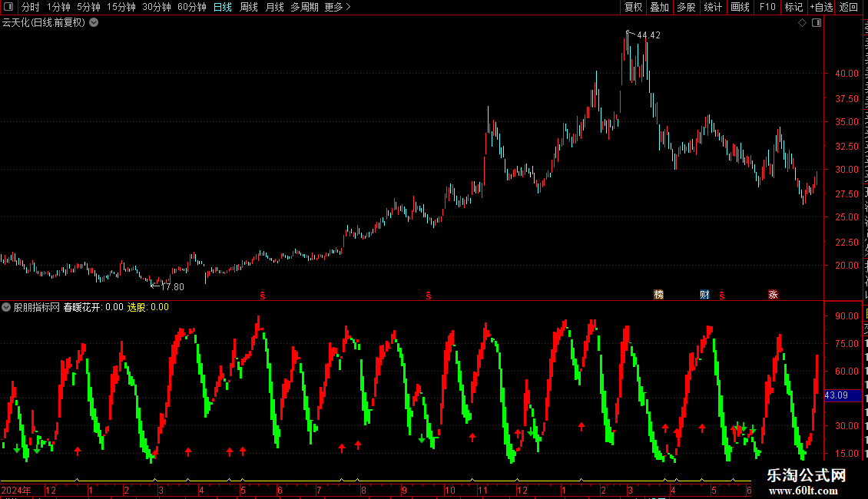The image size is (868, 499).
Task: Click the red S marker near October
Action: pyautogui.click(x=429, y=296)
